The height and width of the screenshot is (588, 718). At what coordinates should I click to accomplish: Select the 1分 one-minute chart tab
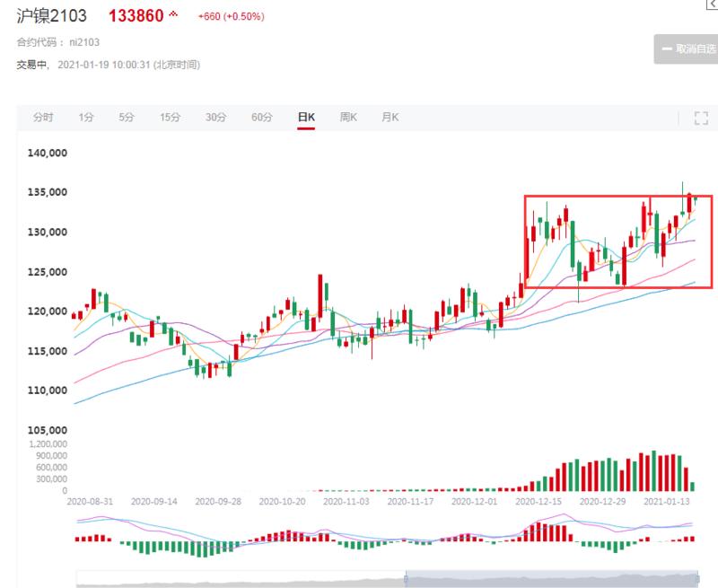pyautogui.click(x=86, y=118)
